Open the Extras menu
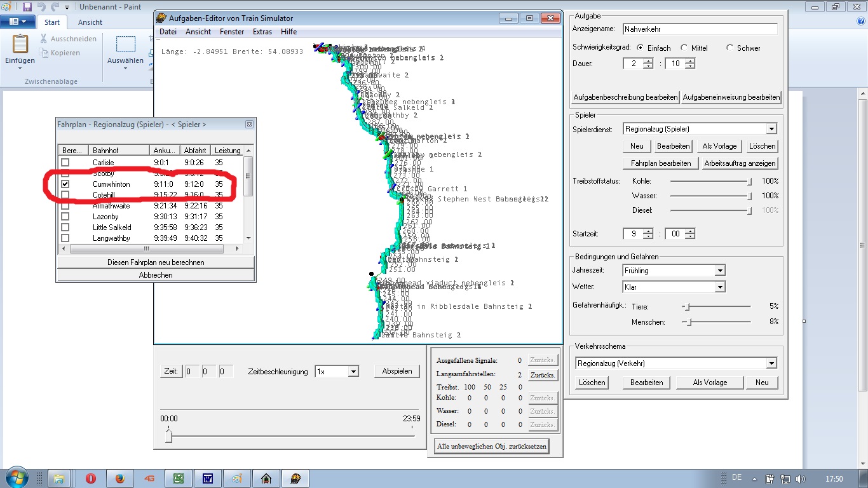 pos(262,32)
